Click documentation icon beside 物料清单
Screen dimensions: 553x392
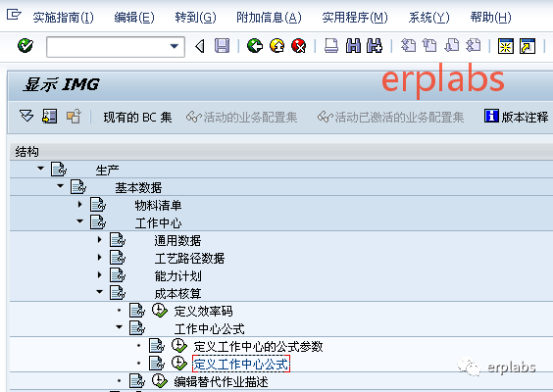tap(98, 205)
